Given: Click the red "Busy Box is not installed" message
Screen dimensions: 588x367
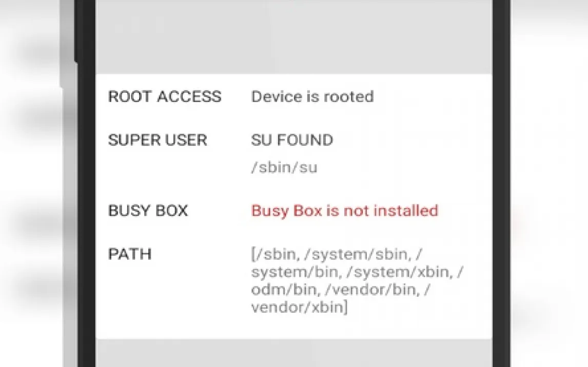Looking at the screenshot, I should [x=344, y=211].
